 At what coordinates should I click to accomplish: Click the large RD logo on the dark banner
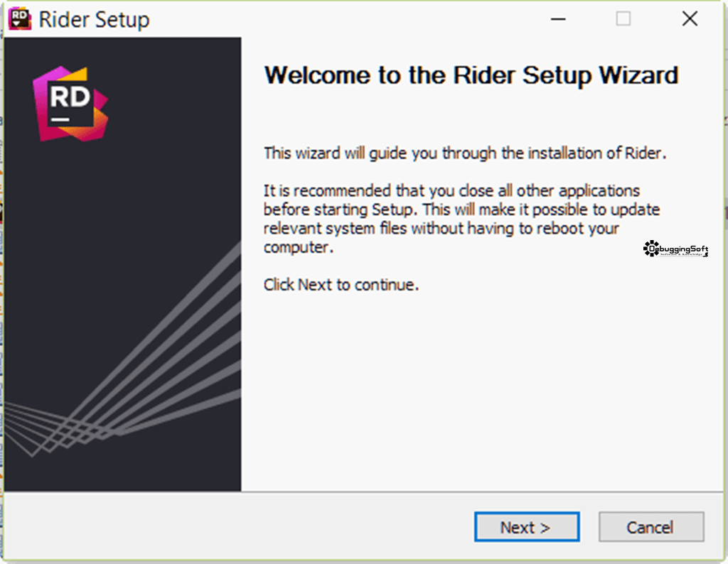point(70,104)
